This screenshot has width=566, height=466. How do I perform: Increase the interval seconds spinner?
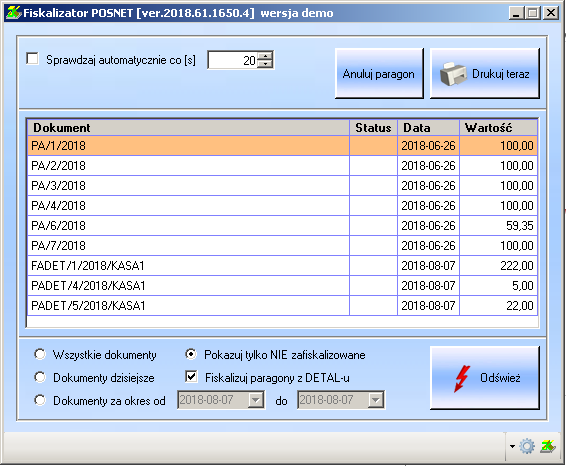265,56
